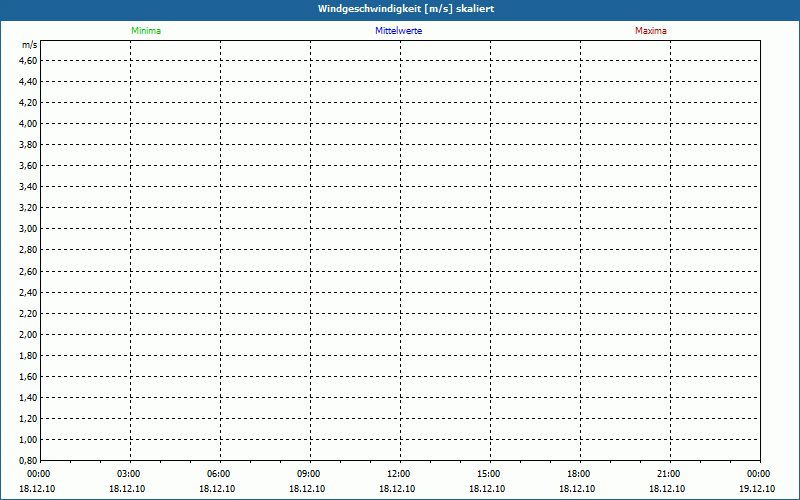Click the 1,40 y-axis value
800x500 pixels.
[28, 398]
